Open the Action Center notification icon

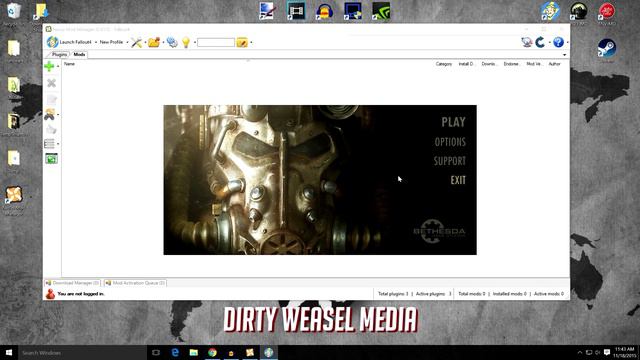pyautogui.click(x=607, y=352)
